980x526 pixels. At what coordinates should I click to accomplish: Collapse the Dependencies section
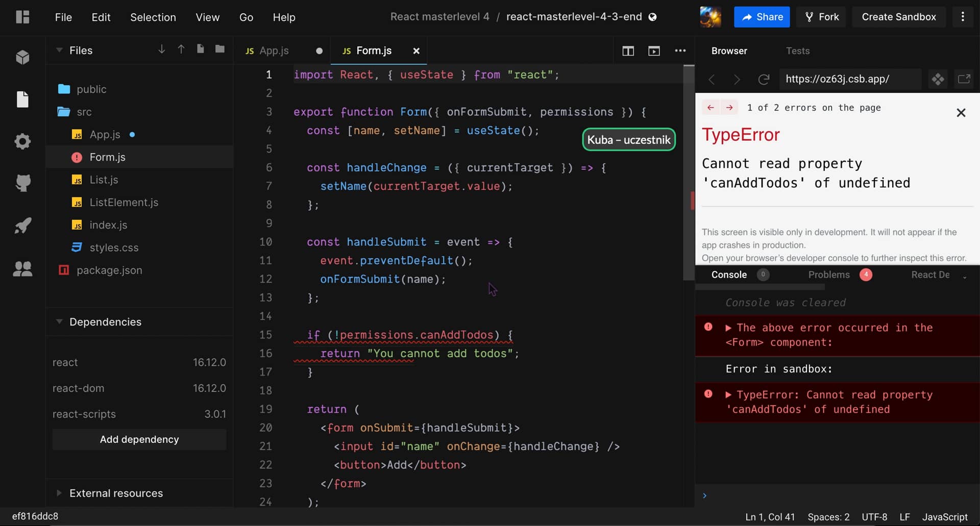tap(59, 321)
